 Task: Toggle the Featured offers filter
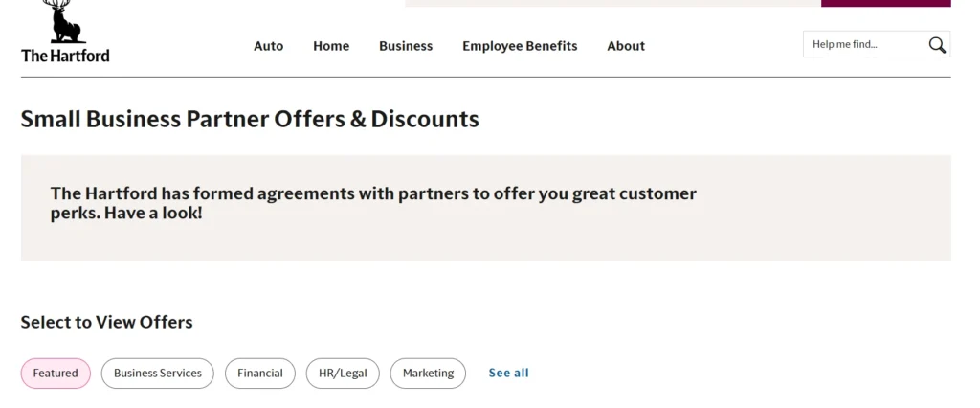click(x=56, y=373)
